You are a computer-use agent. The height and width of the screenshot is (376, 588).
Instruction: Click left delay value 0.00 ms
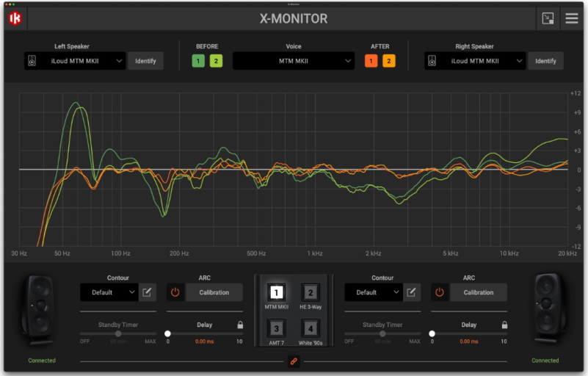tap(204, 341)
